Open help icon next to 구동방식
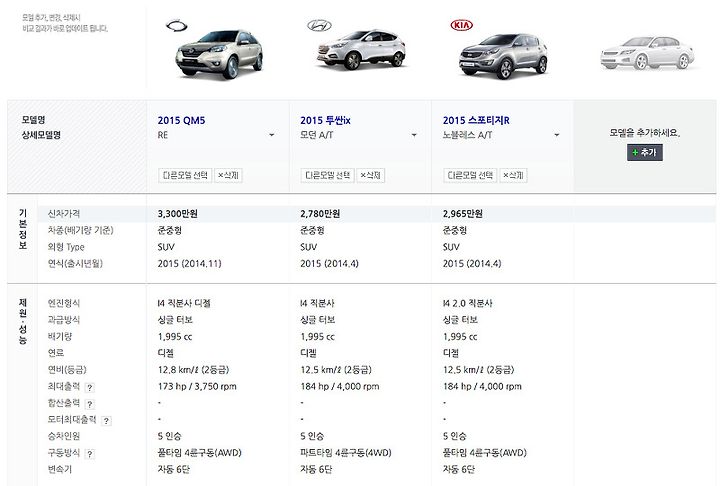The height and width of the screenshot is (486, 720). [90, 454]
